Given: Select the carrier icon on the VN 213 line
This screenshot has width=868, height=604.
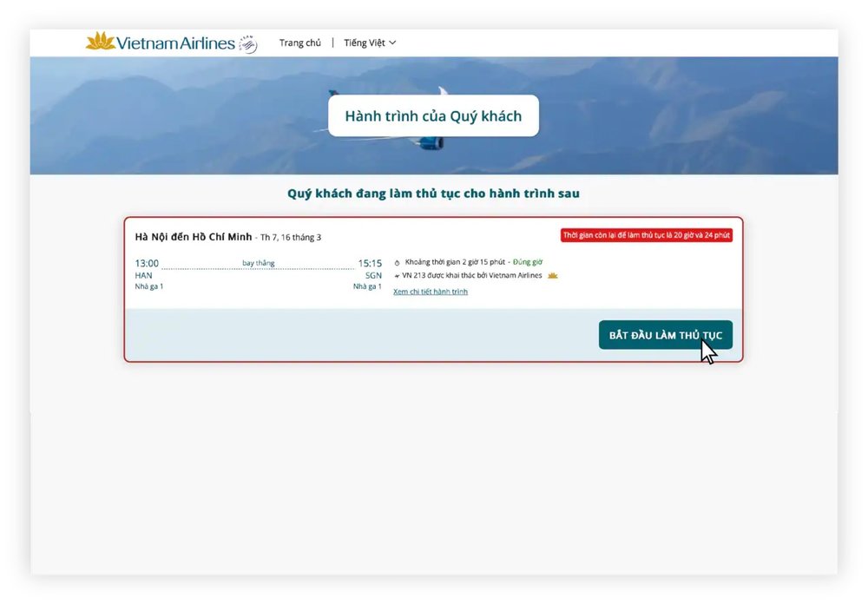Looking at the screenshot, I should pyautogui.click(x=396, y=275).
